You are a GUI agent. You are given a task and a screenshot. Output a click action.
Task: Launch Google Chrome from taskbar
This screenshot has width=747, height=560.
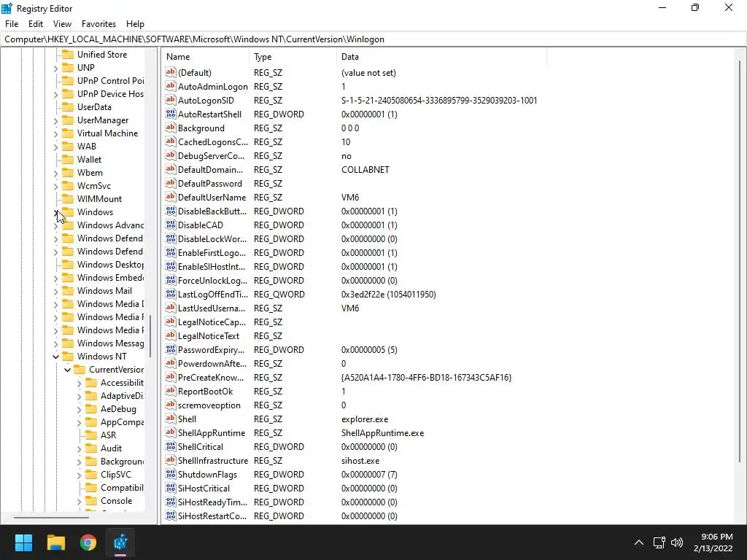88,542
